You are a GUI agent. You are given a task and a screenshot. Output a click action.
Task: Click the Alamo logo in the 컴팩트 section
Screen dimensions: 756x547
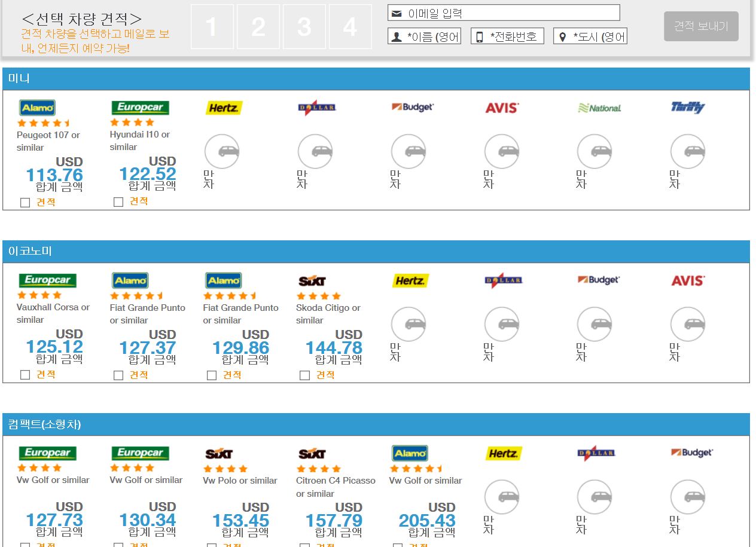click(410, 453)
